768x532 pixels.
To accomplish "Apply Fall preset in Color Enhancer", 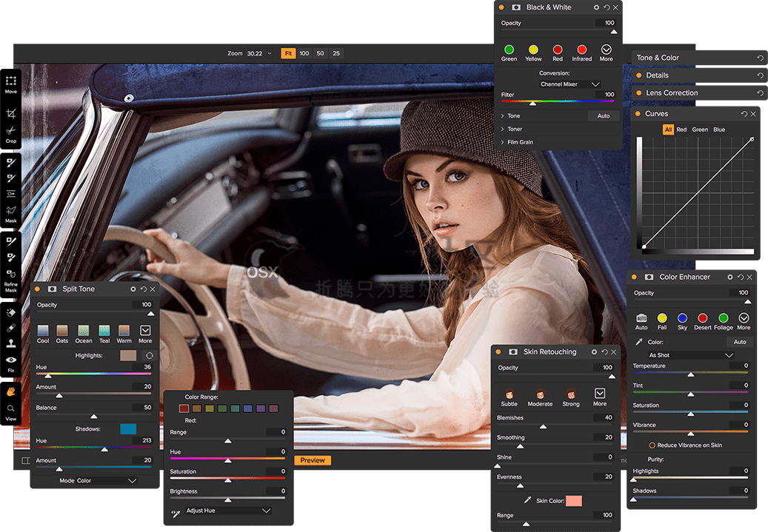I will (662, 318).
